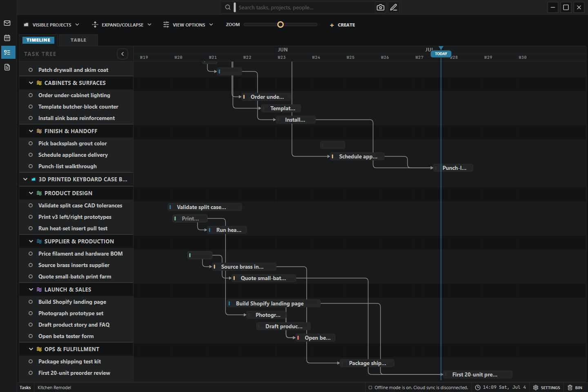Collapse the task tree panel arrow
Image resolution: width=588 pixels, height=392 pixels.
click(122, 54)
